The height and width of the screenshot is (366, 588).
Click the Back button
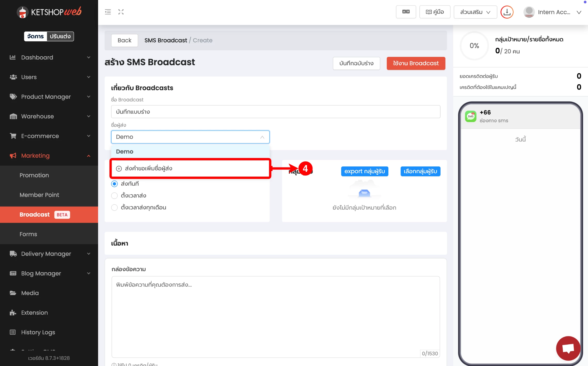point(124,40)
